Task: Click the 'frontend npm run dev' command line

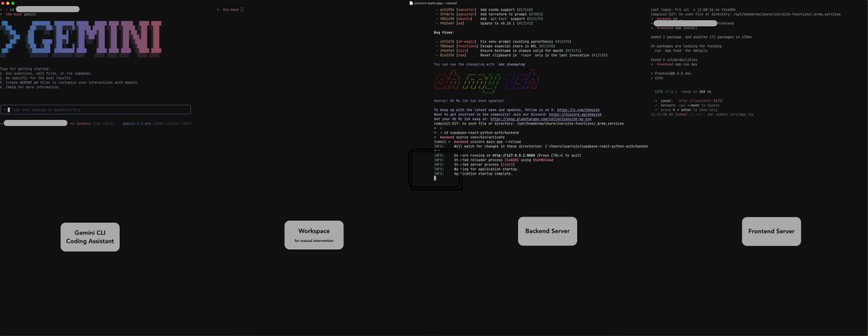Action: (x=673, y=64)
